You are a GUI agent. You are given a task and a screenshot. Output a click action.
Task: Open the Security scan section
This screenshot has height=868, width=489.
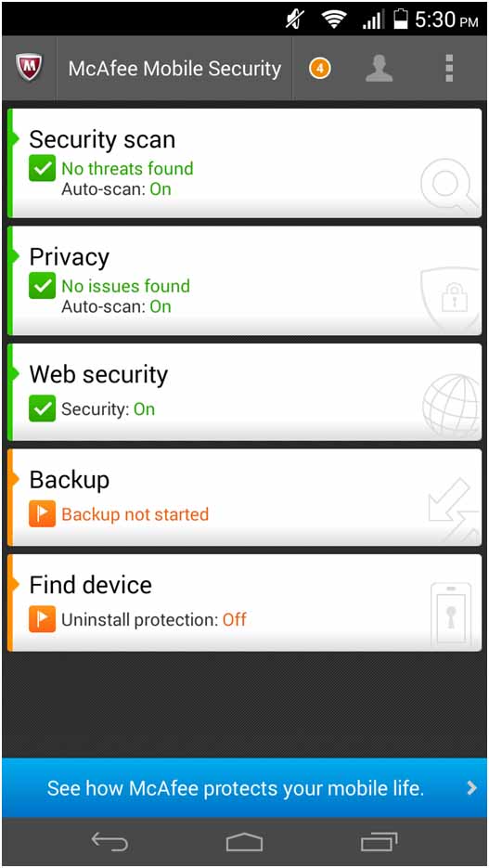(x=244, y=162)
